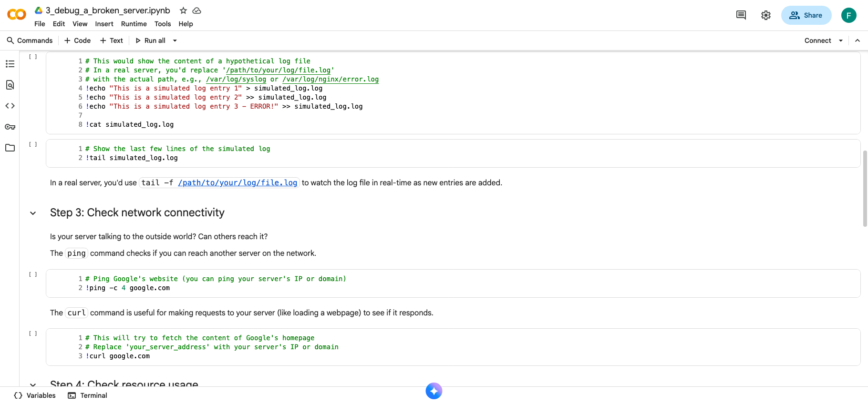Screen dimensions: 868x404
Task: Click the 'The curl command is useful' paragraph
Action: (242, 313)
